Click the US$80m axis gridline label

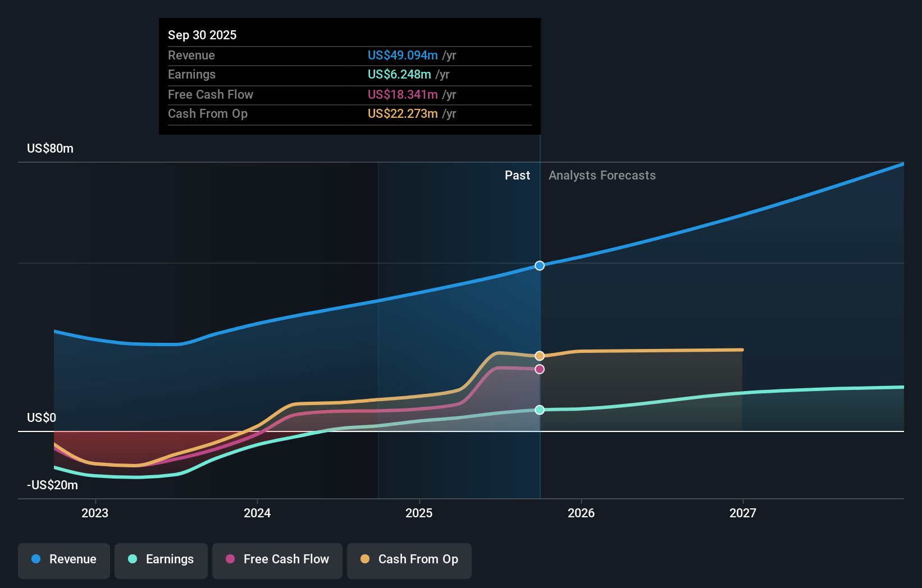[49, 148]
